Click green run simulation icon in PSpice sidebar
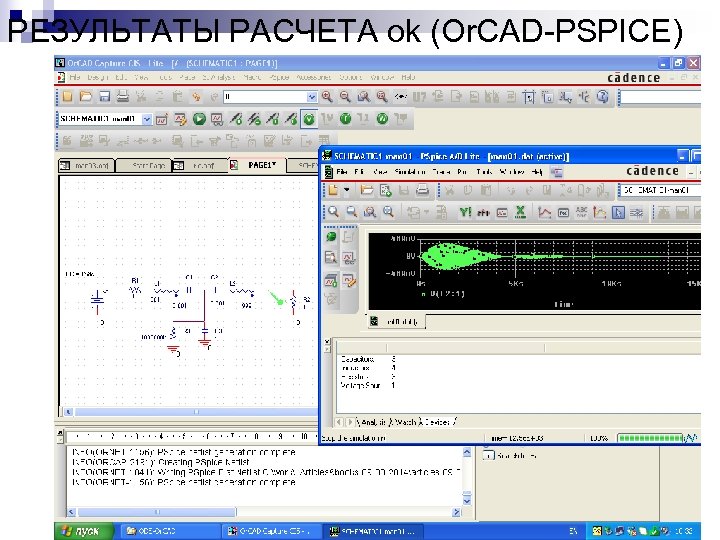 [x=331, y=237]
